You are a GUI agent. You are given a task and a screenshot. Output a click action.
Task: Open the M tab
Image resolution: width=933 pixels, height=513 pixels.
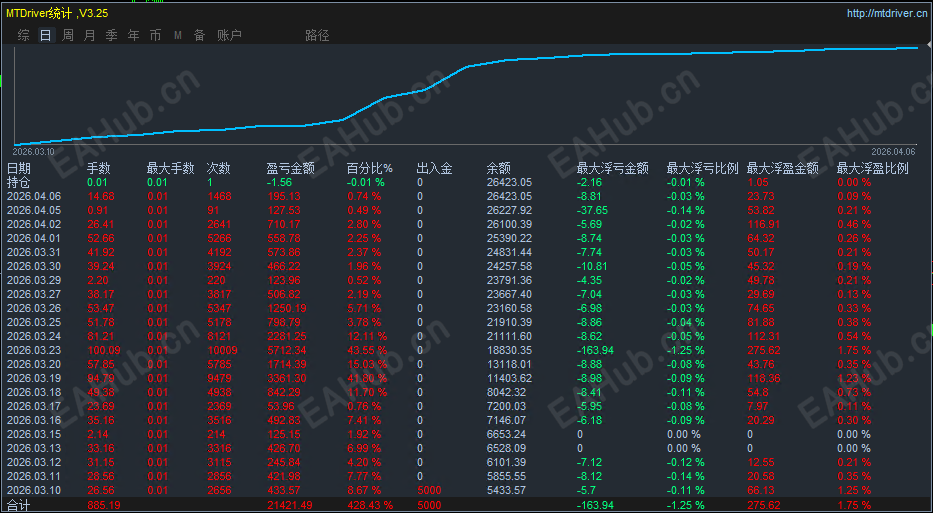click(x=177, y=36)
